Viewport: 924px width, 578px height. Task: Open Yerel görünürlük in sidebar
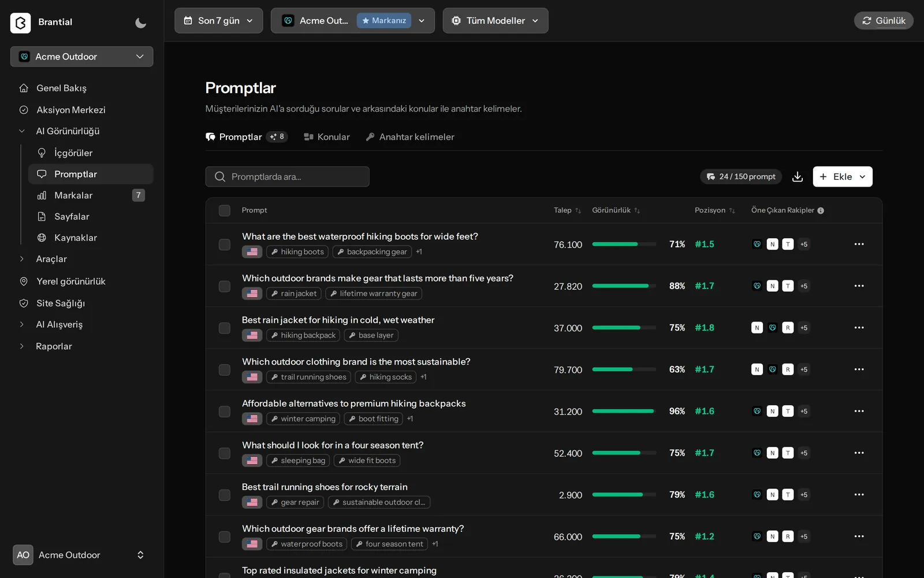click(70, 281)
